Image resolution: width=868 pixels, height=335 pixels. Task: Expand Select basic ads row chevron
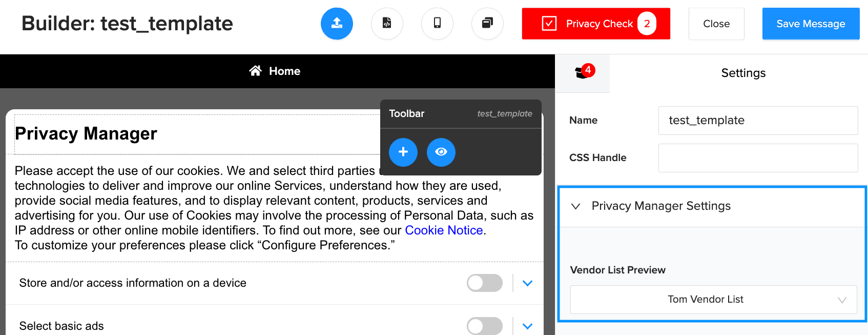tap(528, 326)
